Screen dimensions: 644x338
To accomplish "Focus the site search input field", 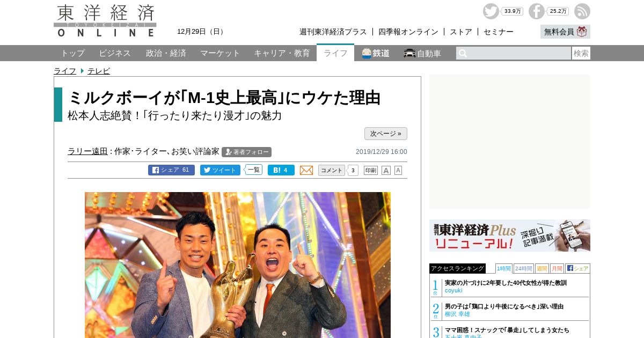I will (x=514, y=53).
